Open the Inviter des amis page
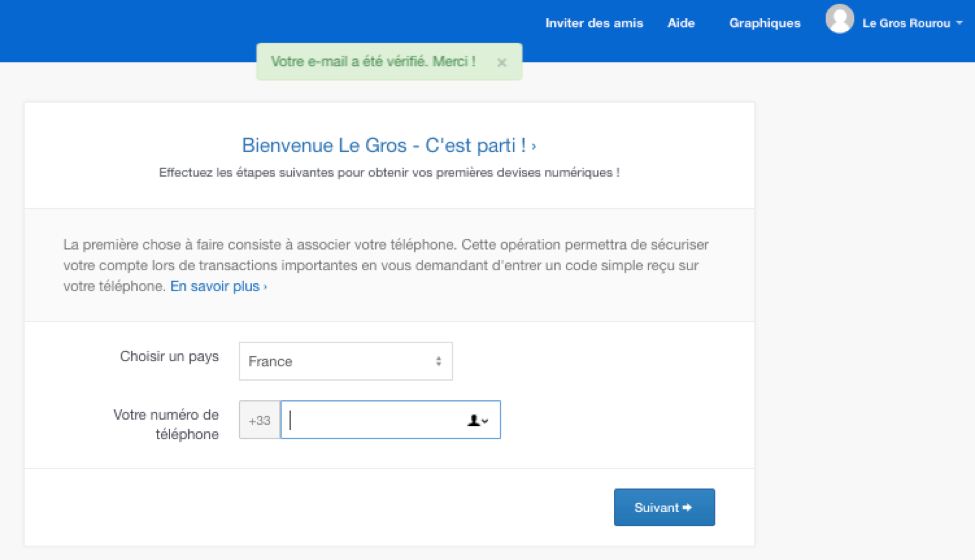975x560 pixels. click(594, 23)
